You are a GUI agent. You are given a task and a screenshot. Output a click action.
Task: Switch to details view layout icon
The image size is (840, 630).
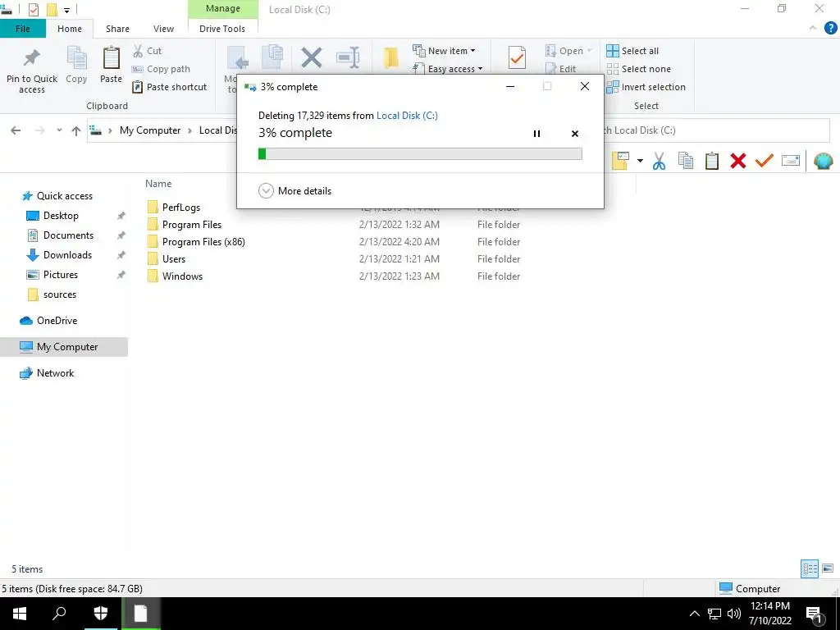click(810, 568)
